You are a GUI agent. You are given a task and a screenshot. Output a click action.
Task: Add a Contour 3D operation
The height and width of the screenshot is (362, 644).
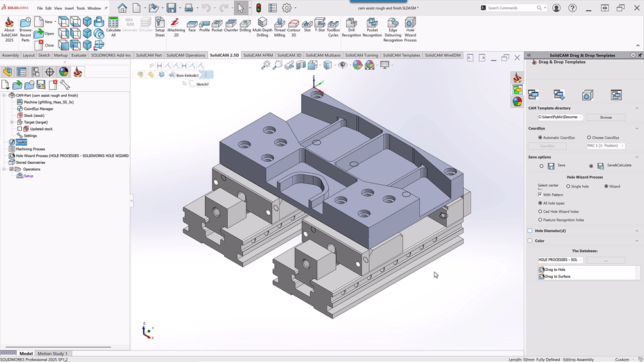(x=293, y=27)
